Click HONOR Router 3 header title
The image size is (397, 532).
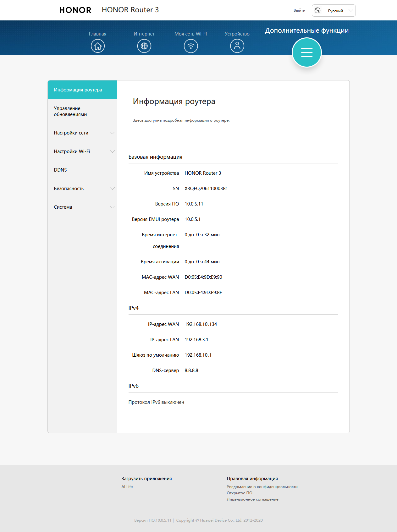click(130, 10)
